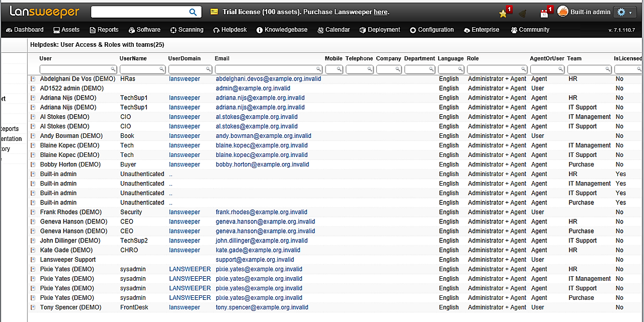Click the Assets monitor icon
The height and width of the screenshot is (322, 644).
[x=57, y=30]
